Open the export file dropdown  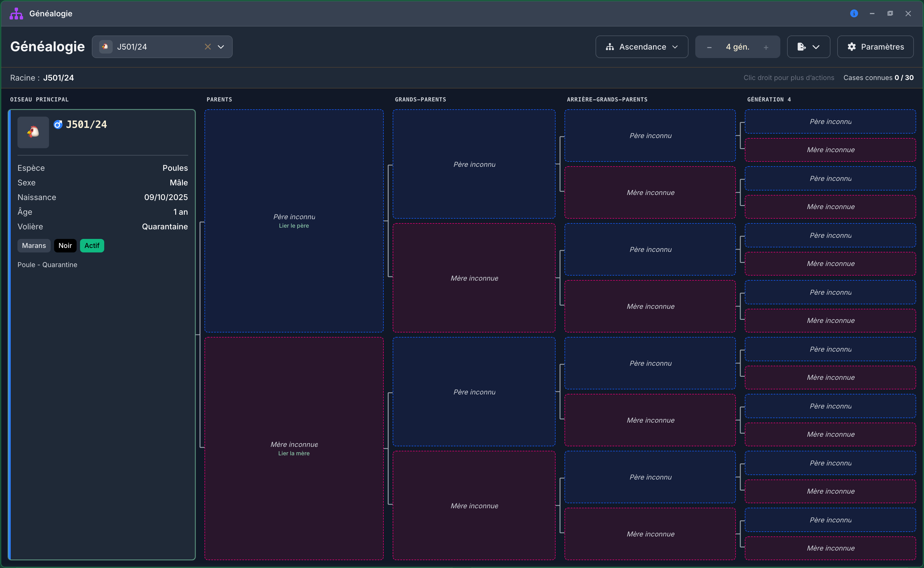pos(808,46)
